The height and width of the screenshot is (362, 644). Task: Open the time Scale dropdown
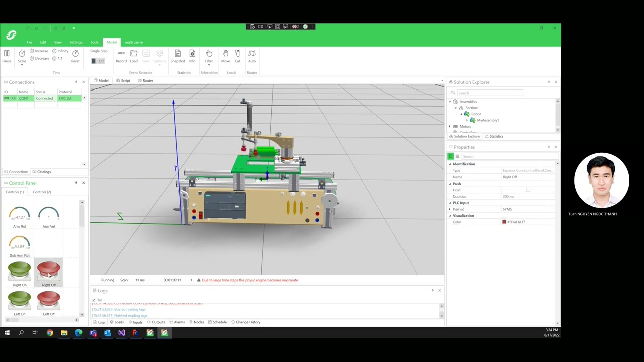pos(22,64)
